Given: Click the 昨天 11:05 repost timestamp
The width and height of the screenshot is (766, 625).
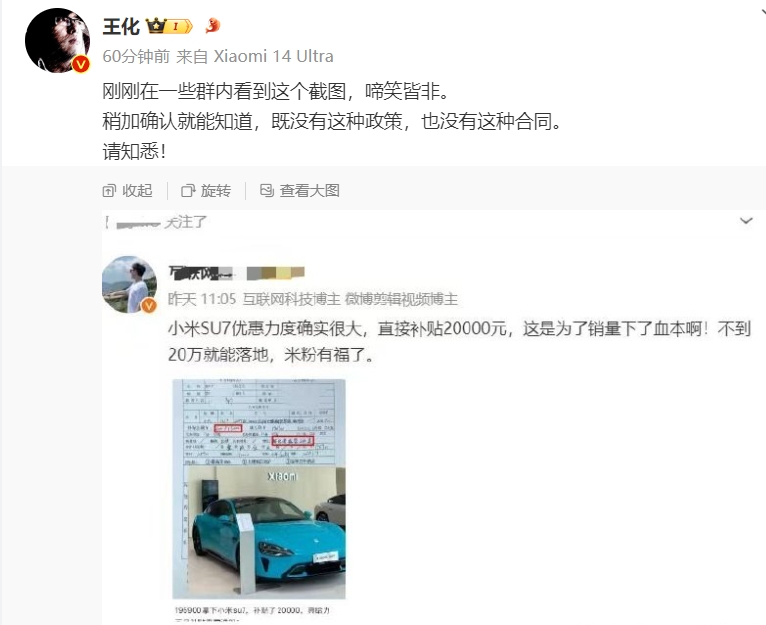Looking at the screenshot, I should 202,299.
